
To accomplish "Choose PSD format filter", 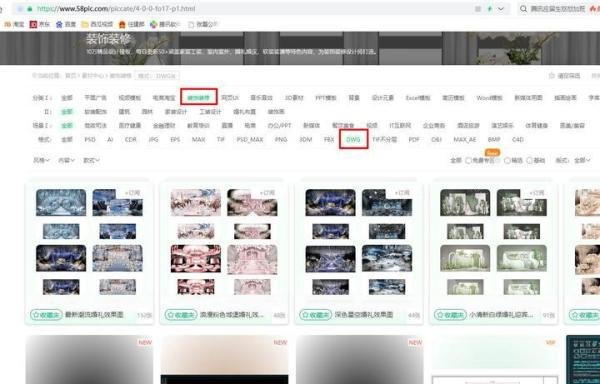I will click(90, 140).
